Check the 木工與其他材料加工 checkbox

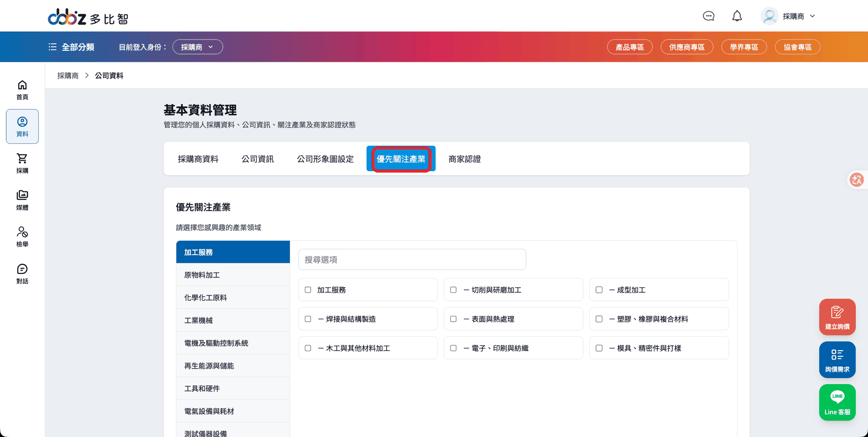point(308,348)
